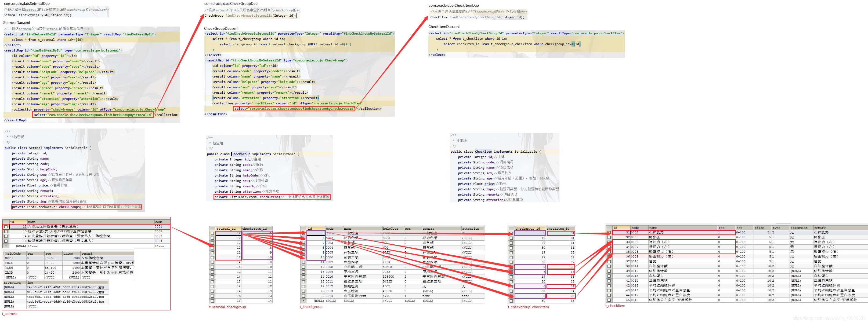The width and height of the screenshot is (868, 323).
Task: Tick the checkbox for setmeal id 15
Action: tap(6, 241)
